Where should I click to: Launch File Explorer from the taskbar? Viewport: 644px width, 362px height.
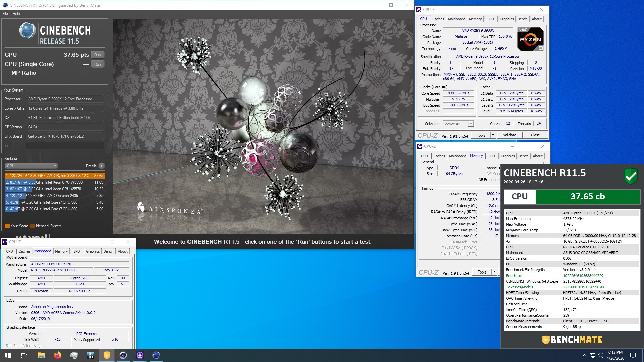point(41,355)
